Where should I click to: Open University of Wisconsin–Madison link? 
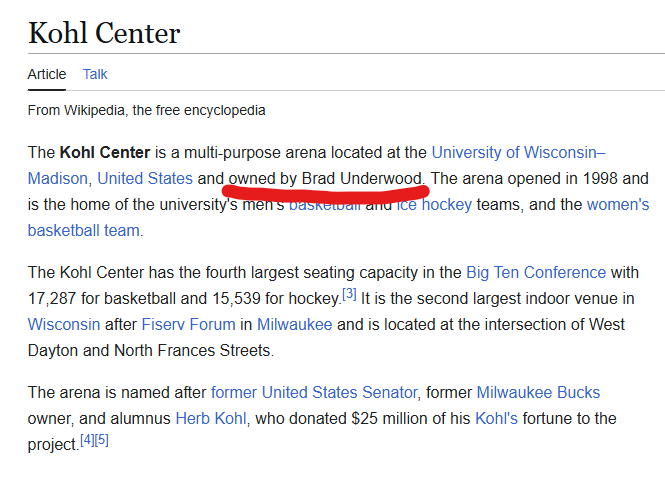point(517,153)
